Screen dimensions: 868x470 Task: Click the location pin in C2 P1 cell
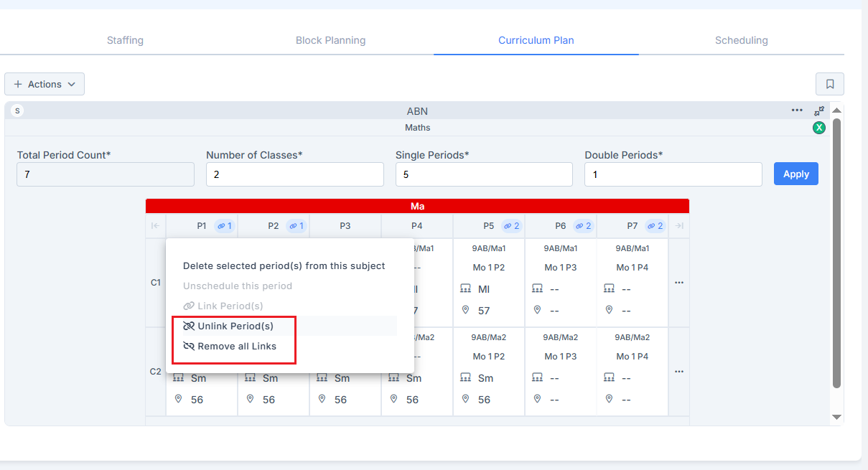178,399
